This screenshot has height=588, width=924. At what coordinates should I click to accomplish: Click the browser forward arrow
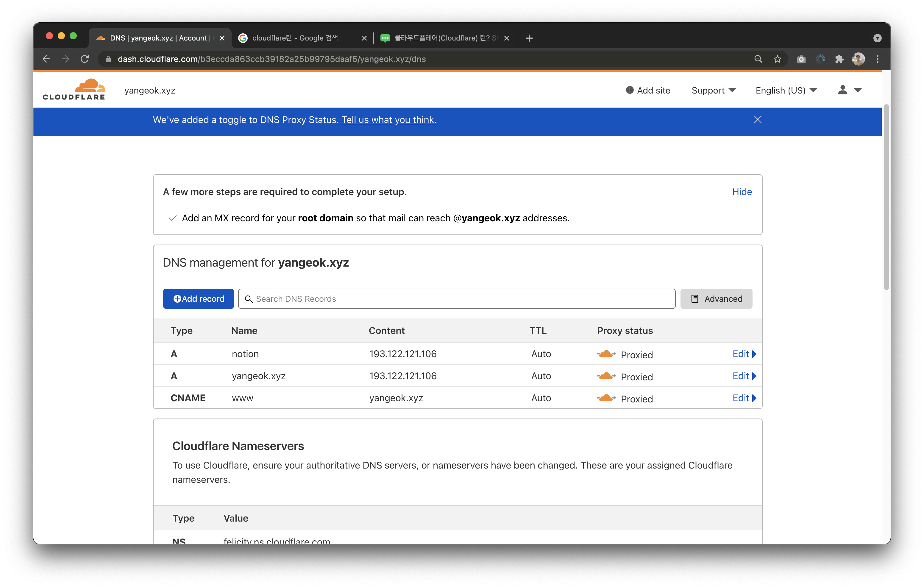[x=65, y=59]
